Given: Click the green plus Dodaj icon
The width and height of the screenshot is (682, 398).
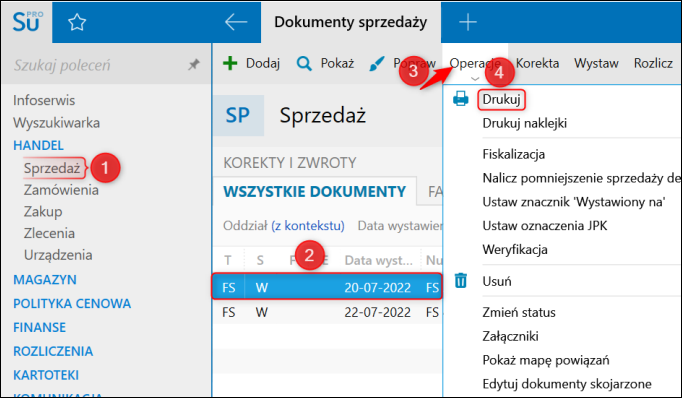Looking at the screenshot, I should [x=230, y=64].
